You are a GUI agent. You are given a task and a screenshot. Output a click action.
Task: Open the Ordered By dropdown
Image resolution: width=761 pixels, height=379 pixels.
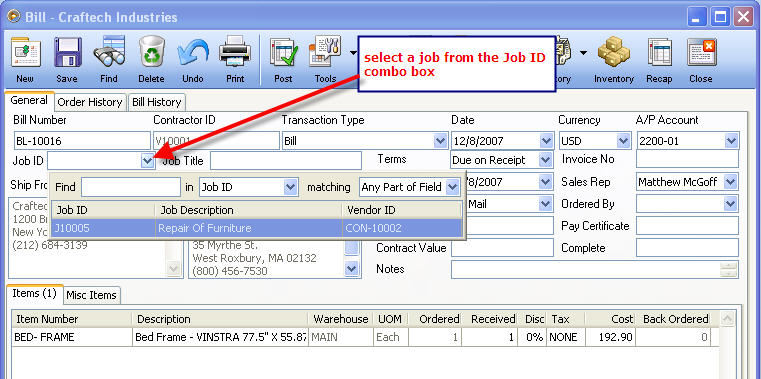pyautogui.click(x=731, y=204)
